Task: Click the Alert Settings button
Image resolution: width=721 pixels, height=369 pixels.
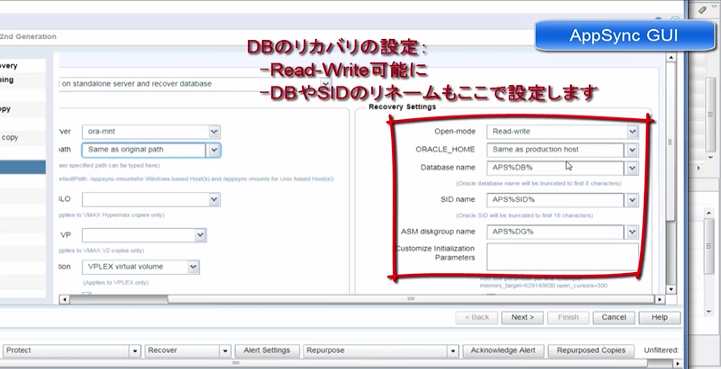Action: (x=267, y=351)
